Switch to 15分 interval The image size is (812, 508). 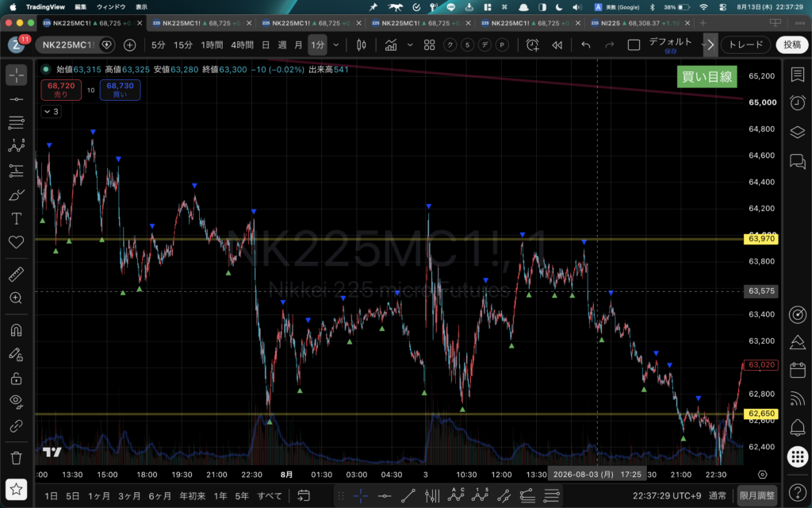[x=183, y=45]
